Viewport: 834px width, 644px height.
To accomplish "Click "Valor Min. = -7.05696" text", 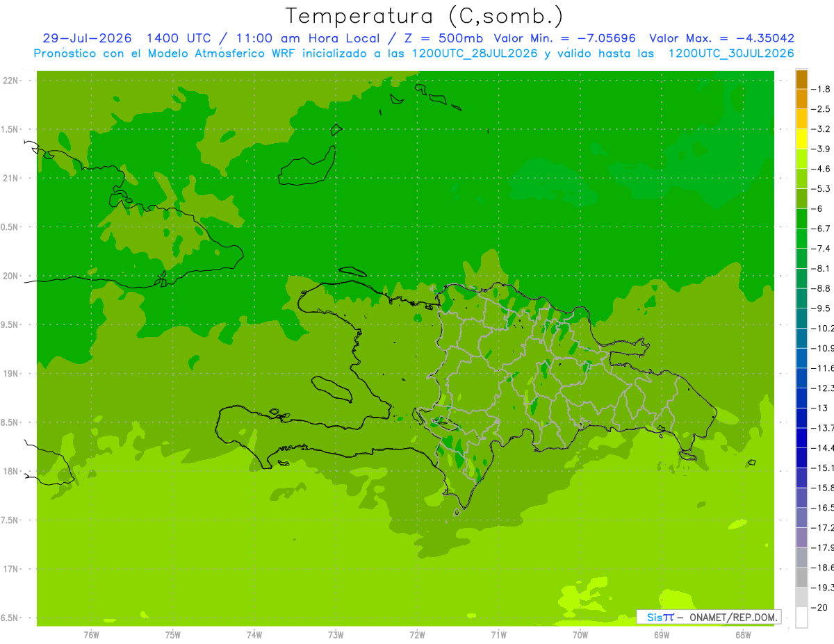I will click(564, 38).
